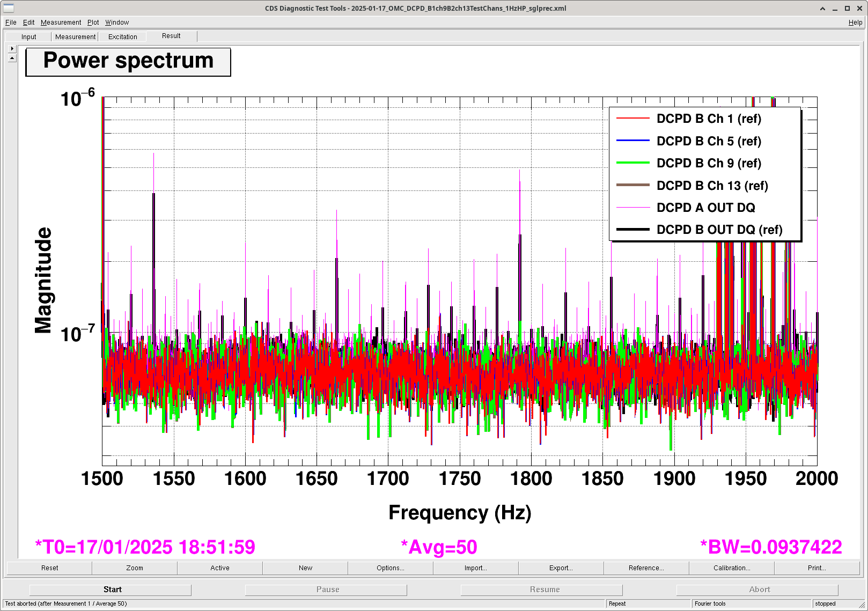Open the Plot menu
868x611 pixels.
coord(93,23)
